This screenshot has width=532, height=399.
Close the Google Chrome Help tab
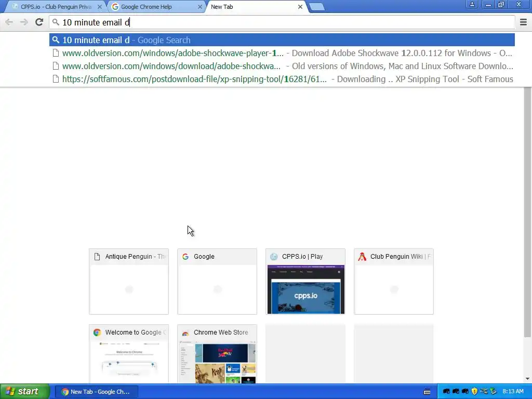[x=200, y=7]
